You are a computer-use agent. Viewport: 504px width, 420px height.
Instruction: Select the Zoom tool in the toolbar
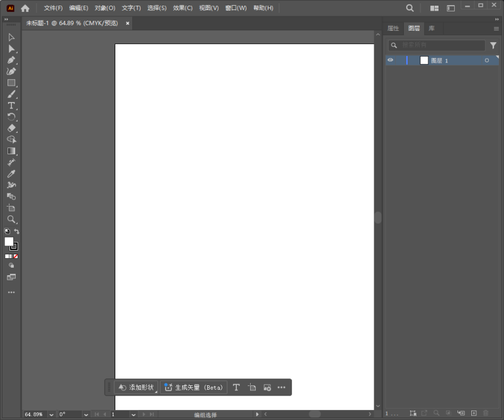11,220
